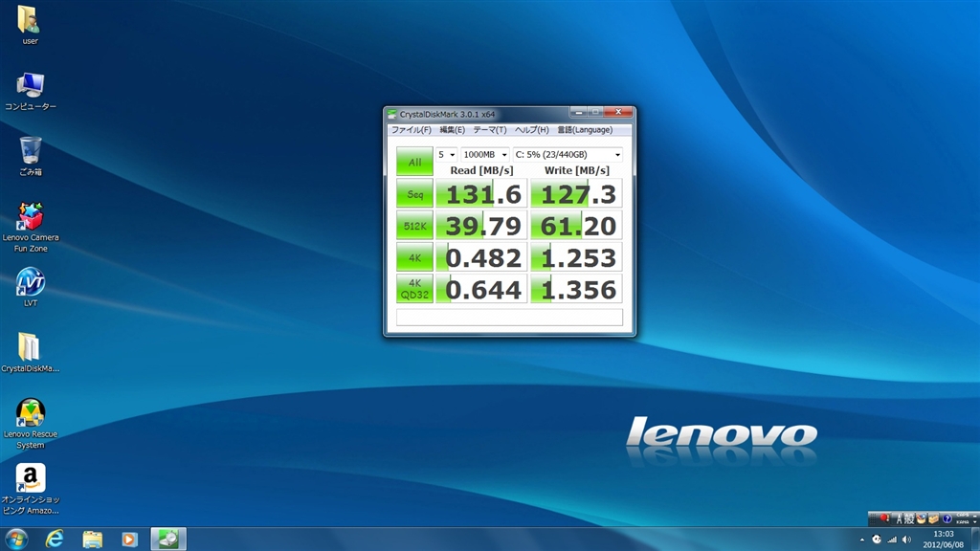Click 4K QD32 read result 0.644
980x551 pixels.
pos(481,289)
